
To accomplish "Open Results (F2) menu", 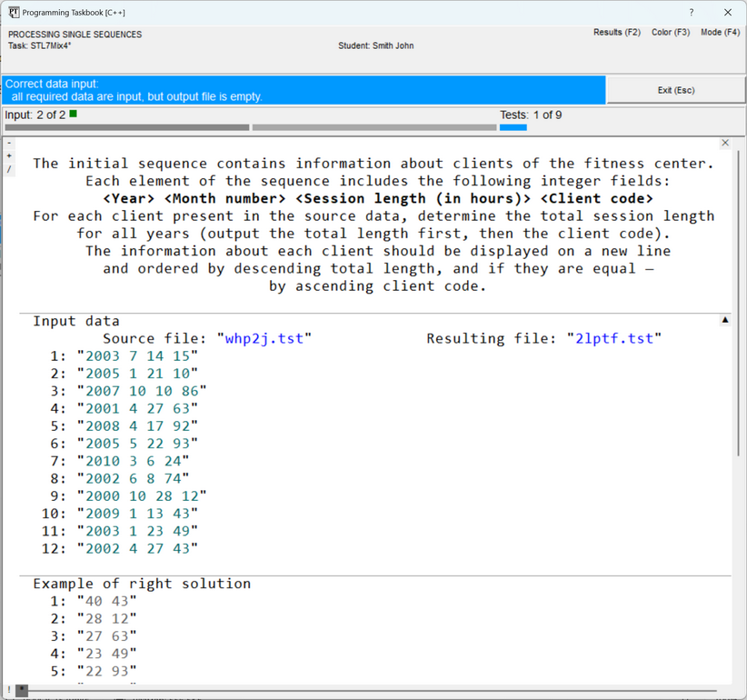I will coord(616,32).
